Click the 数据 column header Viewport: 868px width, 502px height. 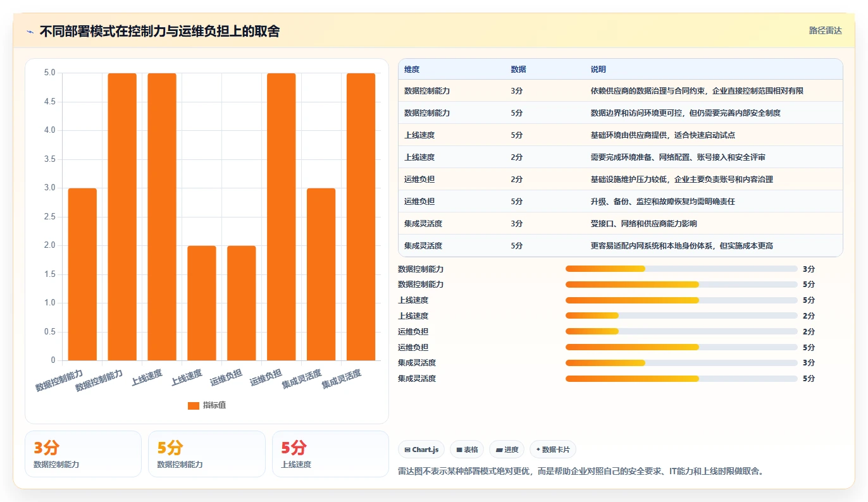tap(518, 70)
